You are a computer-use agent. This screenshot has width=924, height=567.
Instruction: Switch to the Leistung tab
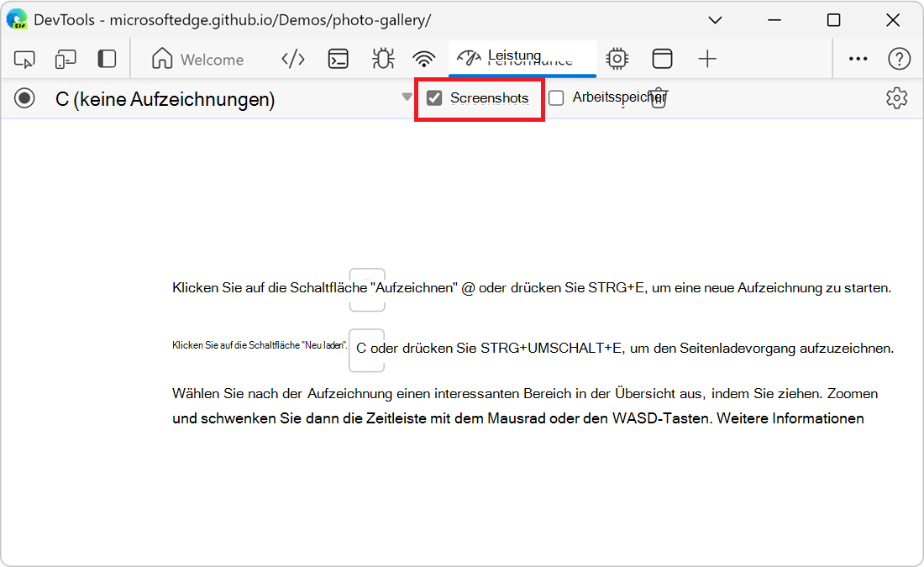pyautogui.click(x=516, y=59)
